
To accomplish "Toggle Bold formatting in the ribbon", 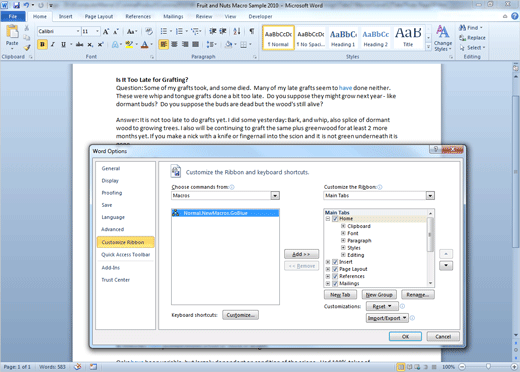I will click(x=42, y=44).
